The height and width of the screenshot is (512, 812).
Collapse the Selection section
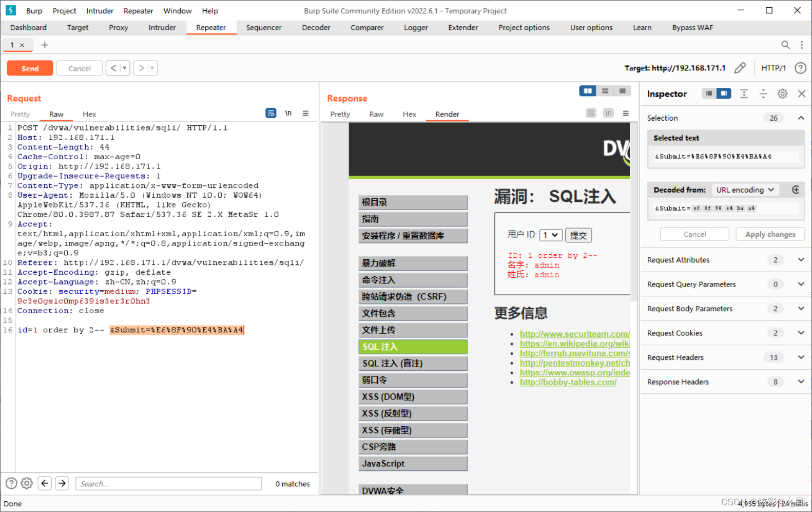coord(801,118)
